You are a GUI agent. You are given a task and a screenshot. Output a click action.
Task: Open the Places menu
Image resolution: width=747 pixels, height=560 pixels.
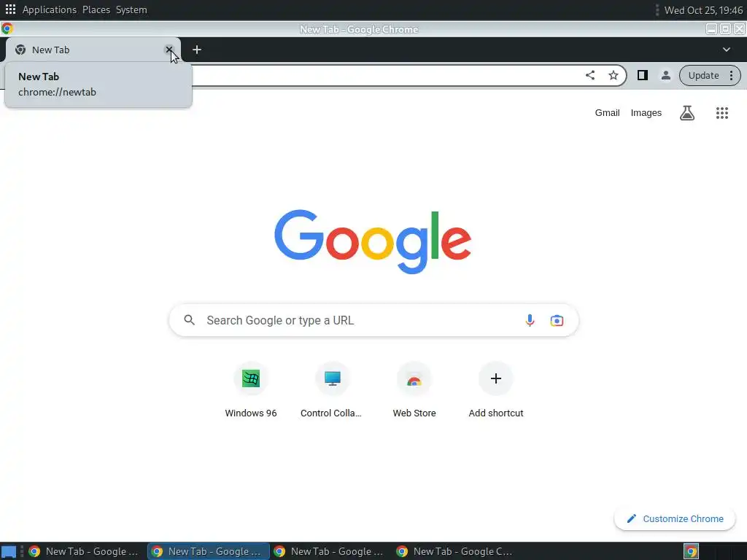coord(96,9)
